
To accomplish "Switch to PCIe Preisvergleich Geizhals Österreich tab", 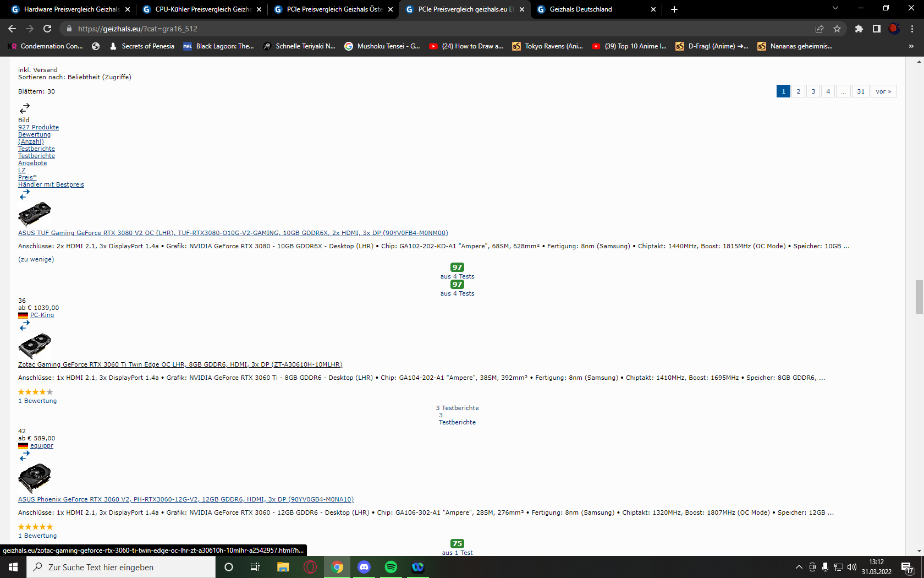I will pyautogui.click(x=333, y=9).
